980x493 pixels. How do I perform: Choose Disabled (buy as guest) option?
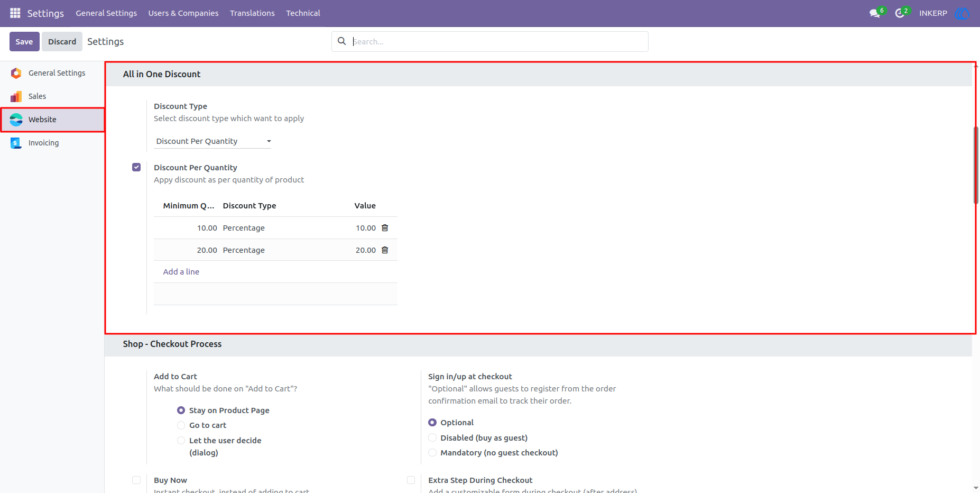[432, 438]
